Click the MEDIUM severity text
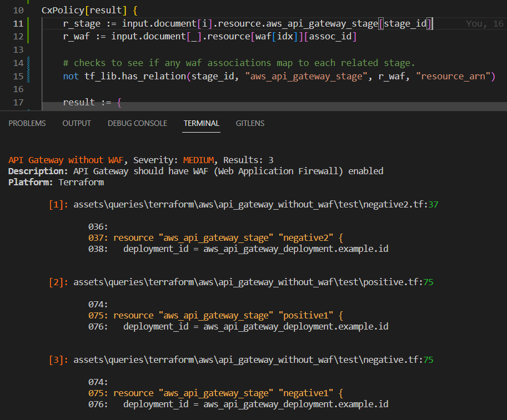The width and height of the screenshot is (507, 420). click(x=198, y=160)
